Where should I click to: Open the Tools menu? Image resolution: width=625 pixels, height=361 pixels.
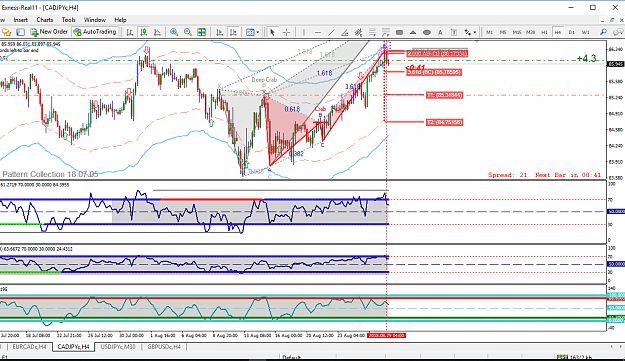(x=69, y=20)
